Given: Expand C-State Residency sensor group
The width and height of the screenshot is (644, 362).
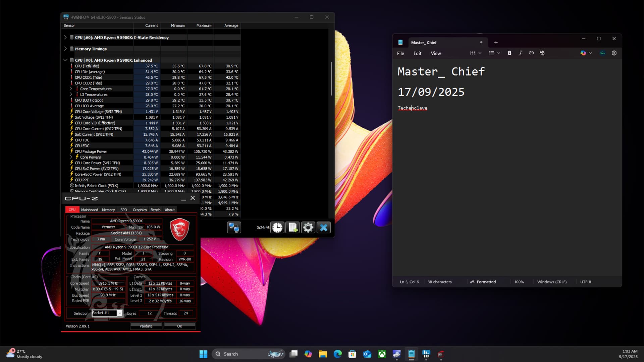Looking at the screenshot, I should click(x=65, y=37).
